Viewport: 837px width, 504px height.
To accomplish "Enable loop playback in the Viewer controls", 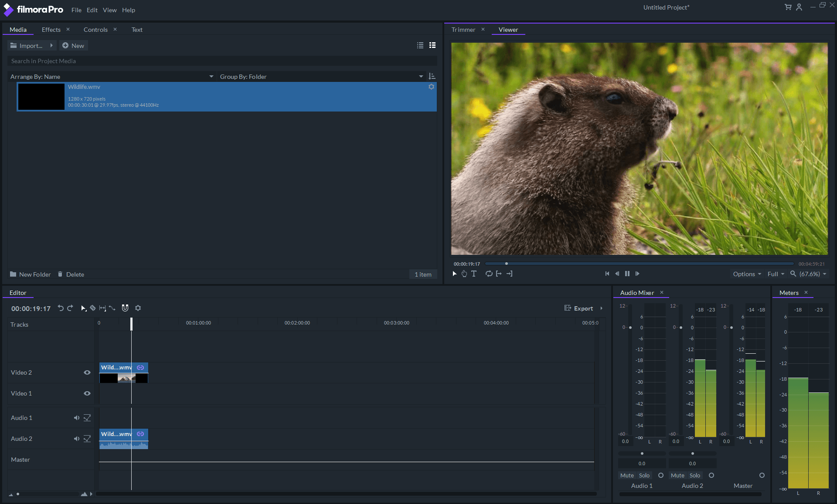I will [x=489, y=274].
